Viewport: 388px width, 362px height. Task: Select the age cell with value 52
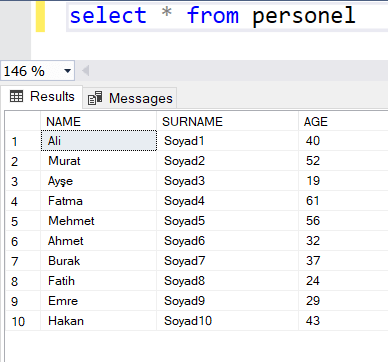coord(343,161)
